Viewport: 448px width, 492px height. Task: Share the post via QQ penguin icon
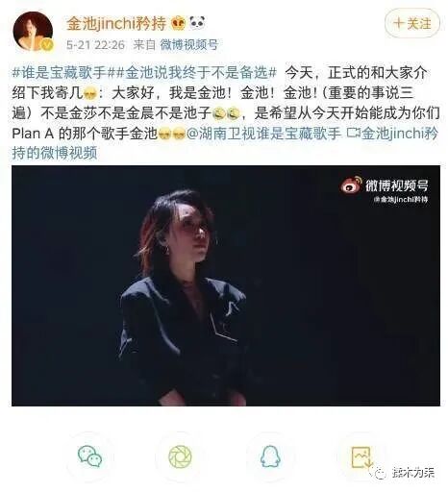[270, 456]
